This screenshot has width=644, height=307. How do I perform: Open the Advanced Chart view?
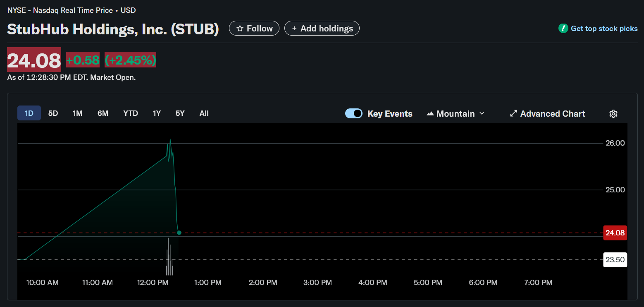[547, 113]
